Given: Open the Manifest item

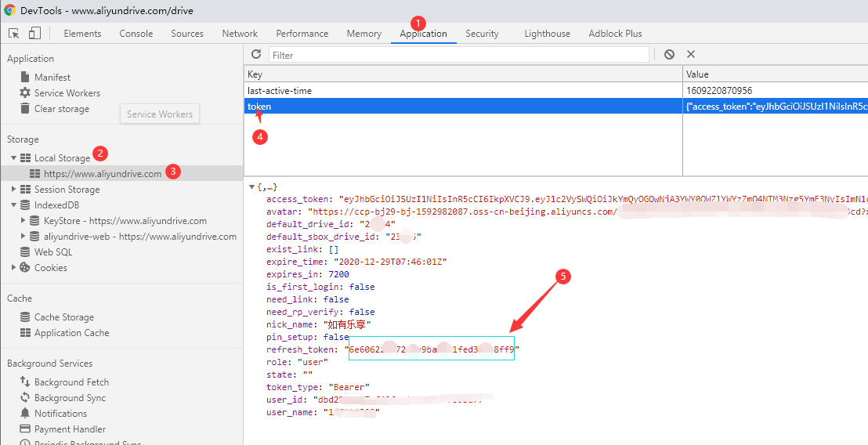Looking at the screenshot, I should click(x=52, y=78).
